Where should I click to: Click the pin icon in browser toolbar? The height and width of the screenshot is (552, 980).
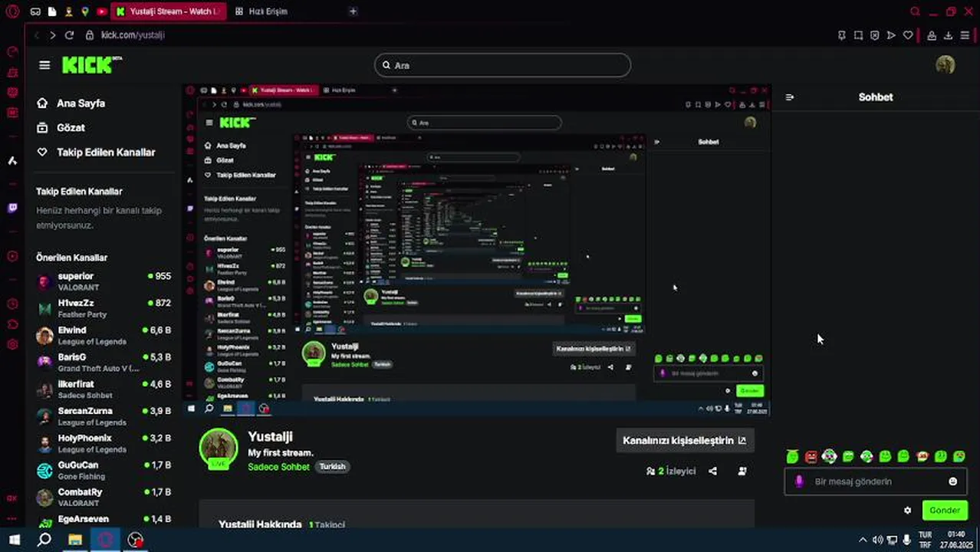coord(842,35)
